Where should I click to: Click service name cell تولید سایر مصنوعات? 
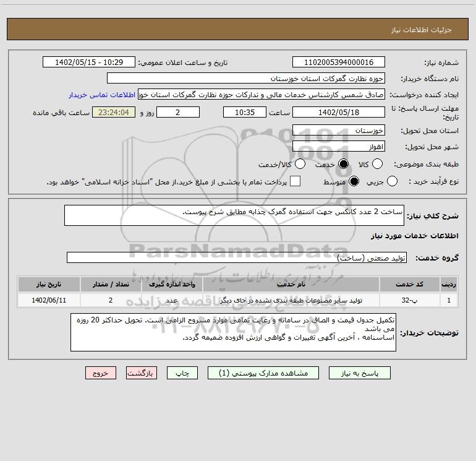[x=291, y=300]
